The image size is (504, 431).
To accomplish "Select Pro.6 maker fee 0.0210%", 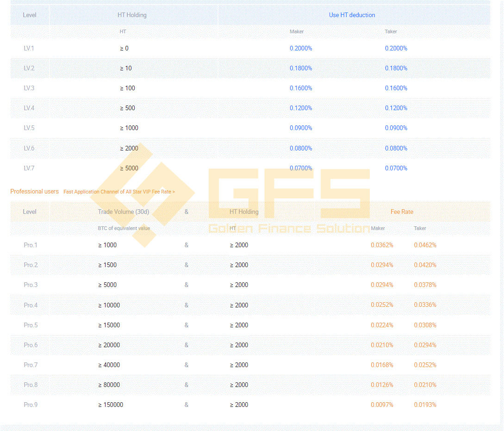I will pos(382,345).
